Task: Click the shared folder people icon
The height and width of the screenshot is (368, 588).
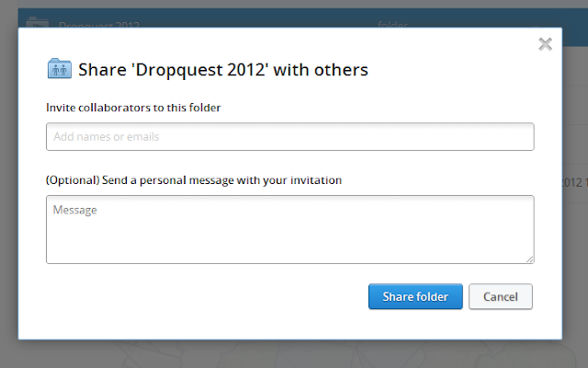Action: click(x=60, y=69)
